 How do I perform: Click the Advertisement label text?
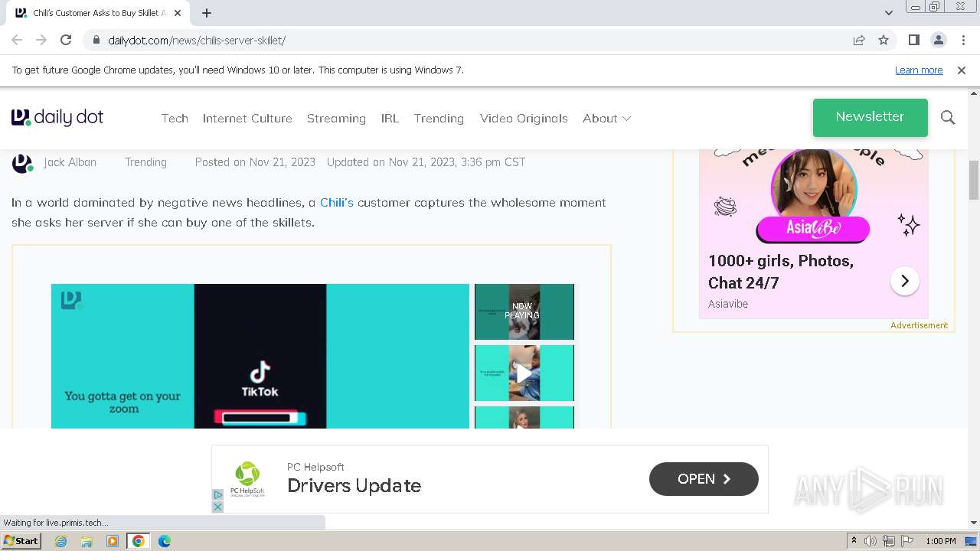[919, 325]
